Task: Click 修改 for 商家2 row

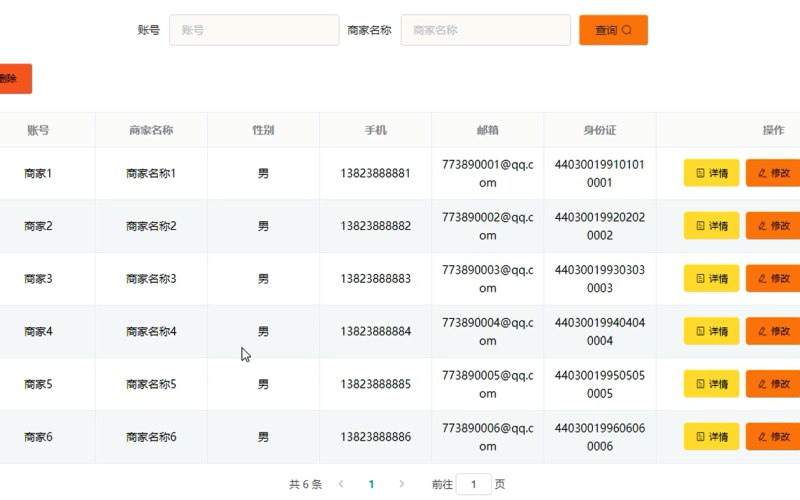Action: click(x=773, y=226)
